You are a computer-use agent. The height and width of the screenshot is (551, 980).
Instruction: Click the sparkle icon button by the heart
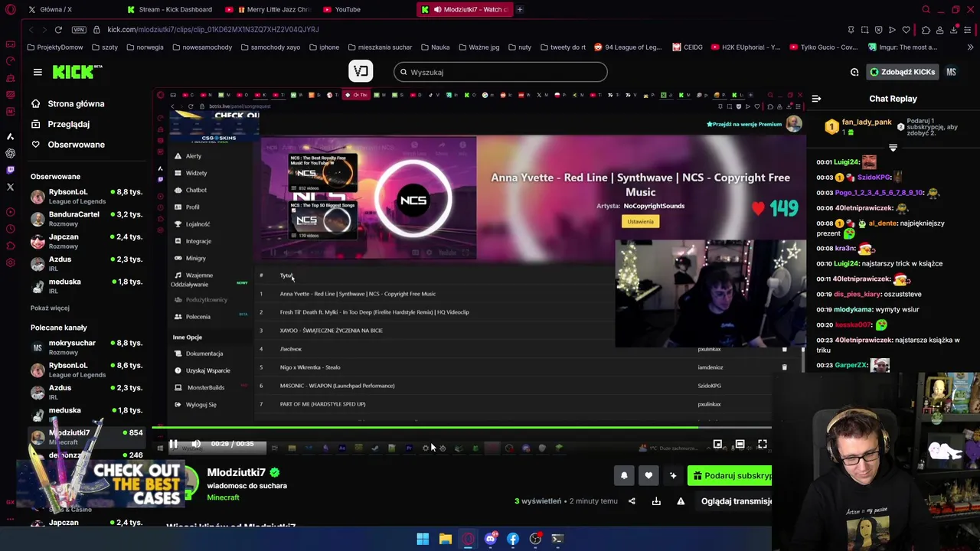[x=673, y=475]
